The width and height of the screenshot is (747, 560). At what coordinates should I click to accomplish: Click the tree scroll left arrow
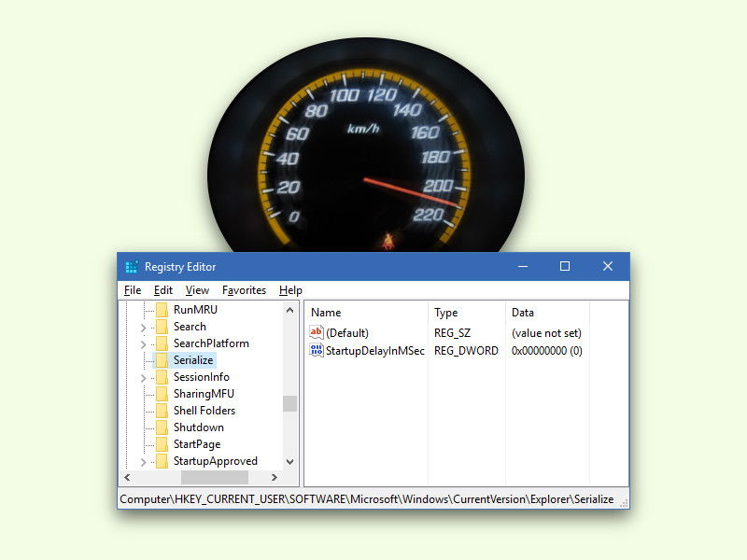127,477
